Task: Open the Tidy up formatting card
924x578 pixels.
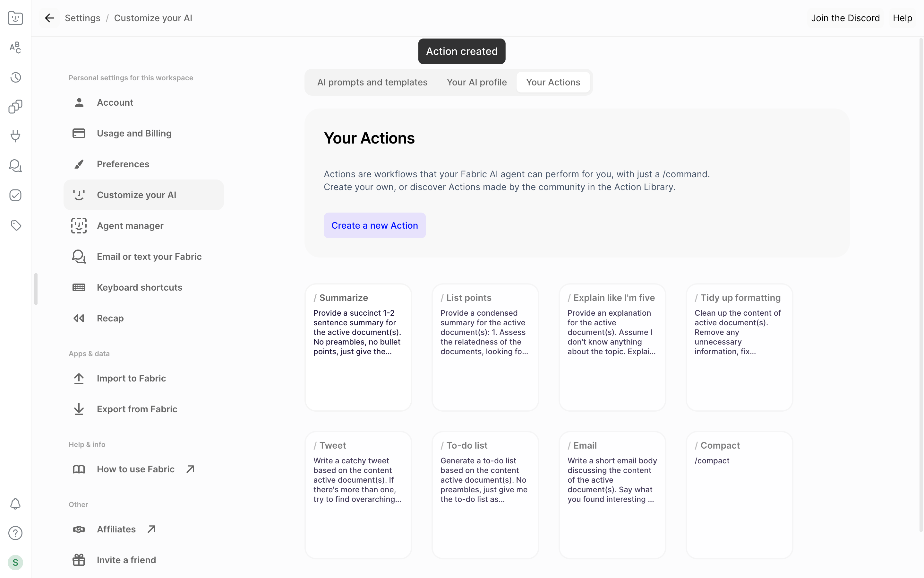Action: click(x=739, y=347)
